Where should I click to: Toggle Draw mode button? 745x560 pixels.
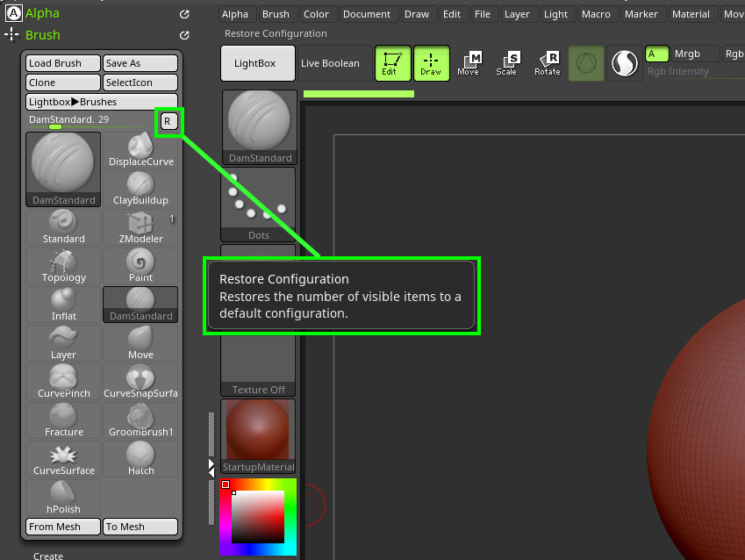pos(432,63)
